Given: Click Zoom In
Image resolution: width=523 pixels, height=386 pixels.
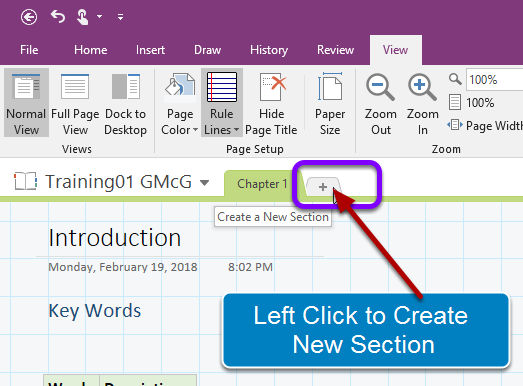Looking at the screenshot, I should tap(422, 103).
